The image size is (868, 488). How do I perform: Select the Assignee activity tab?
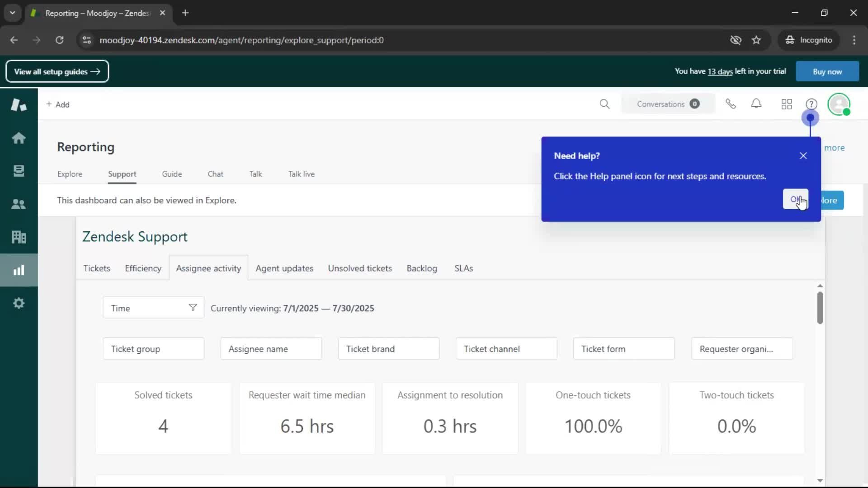208,268
